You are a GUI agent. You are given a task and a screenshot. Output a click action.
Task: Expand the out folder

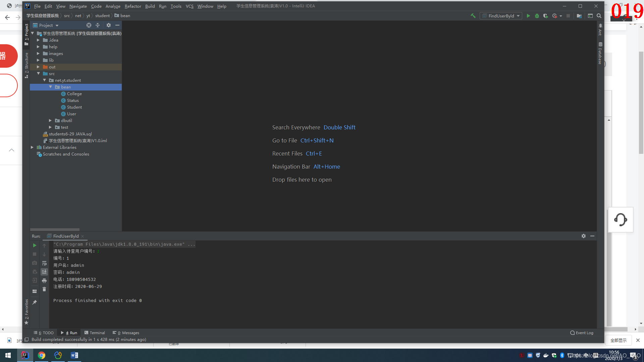(38, 67)
